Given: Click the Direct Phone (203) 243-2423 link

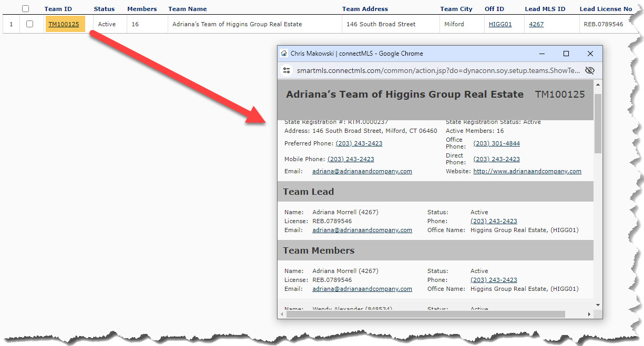Looking at the screenshot, I should click(x=497, y=159).
